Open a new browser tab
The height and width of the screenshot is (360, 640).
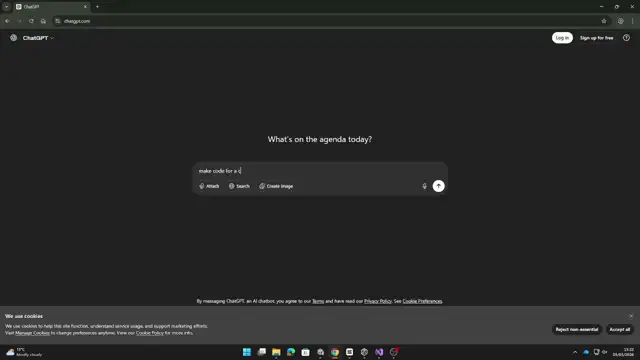point(97,7)
